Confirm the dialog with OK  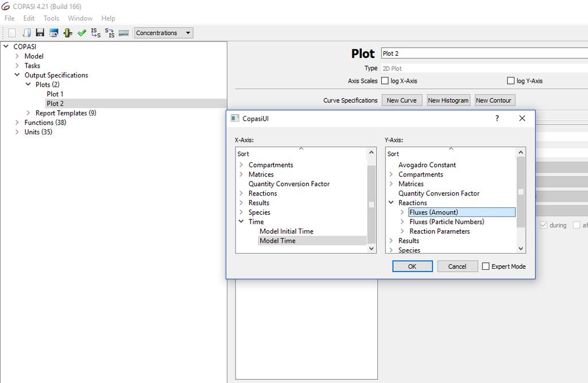pyautogui.click(x=412, y=266)
